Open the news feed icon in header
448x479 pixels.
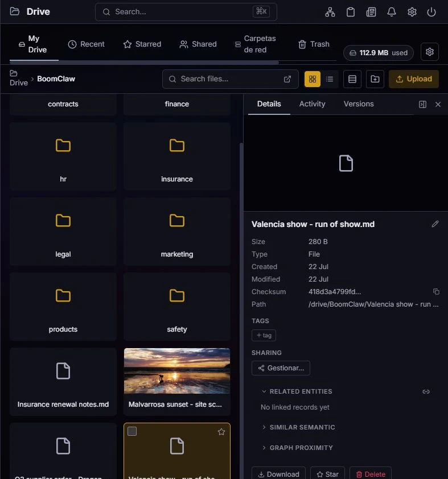371,12
